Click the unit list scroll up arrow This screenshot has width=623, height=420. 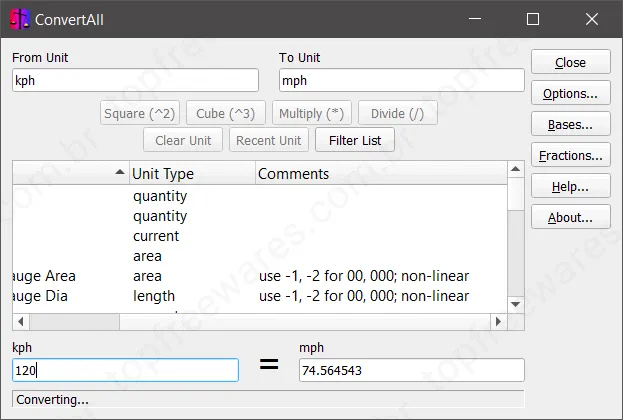point(515,169)
